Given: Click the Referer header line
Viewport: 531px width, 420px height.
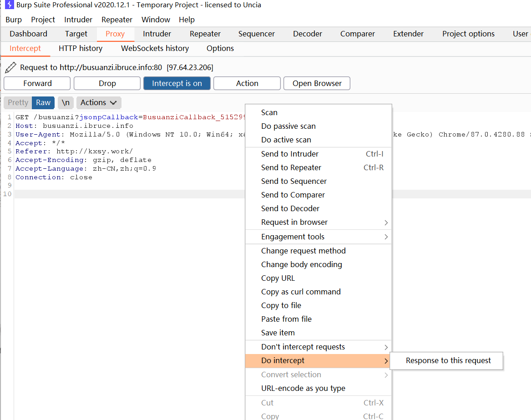Looking at the screenshot, I should click(74, 152).
